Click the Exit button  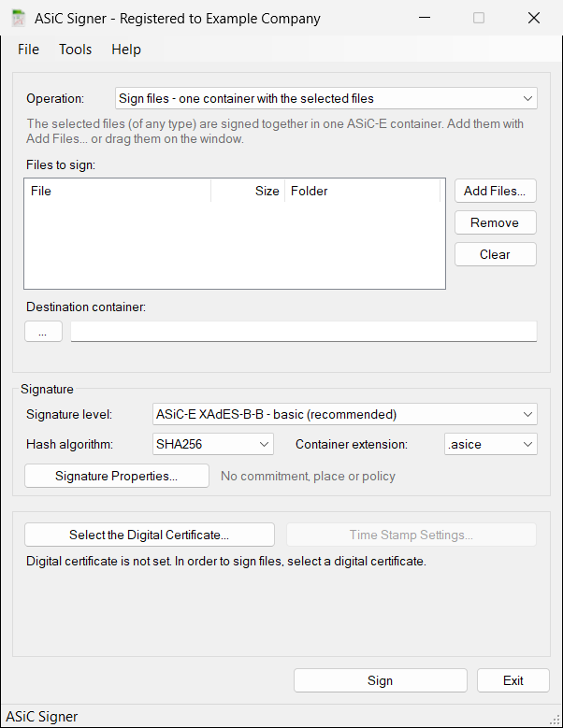click(x=513, y=680)
